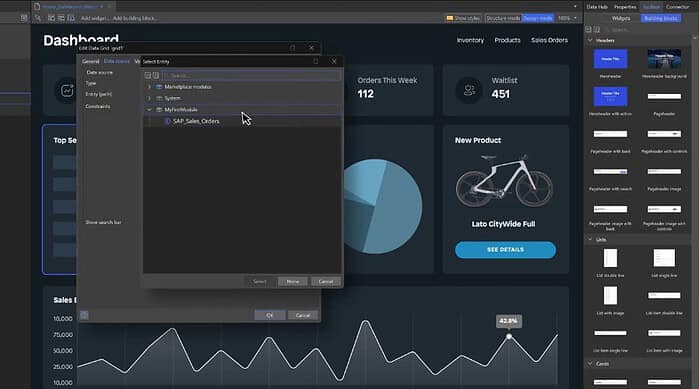Show Widgets in the Toolbox
This screenshot has height=389, width=699.
(x=621, y=18)
